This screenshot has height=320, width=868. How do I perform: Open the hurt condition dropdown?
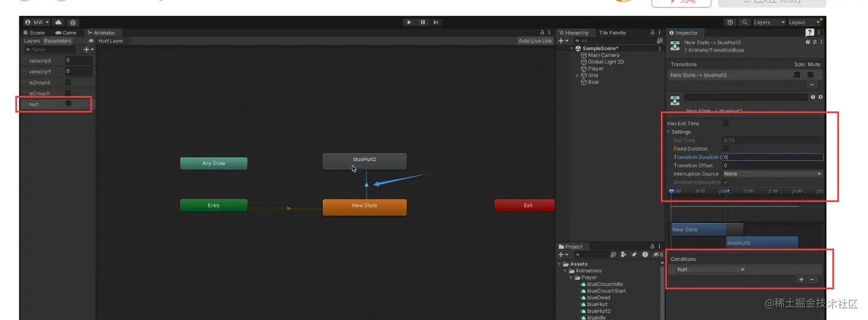710,269
